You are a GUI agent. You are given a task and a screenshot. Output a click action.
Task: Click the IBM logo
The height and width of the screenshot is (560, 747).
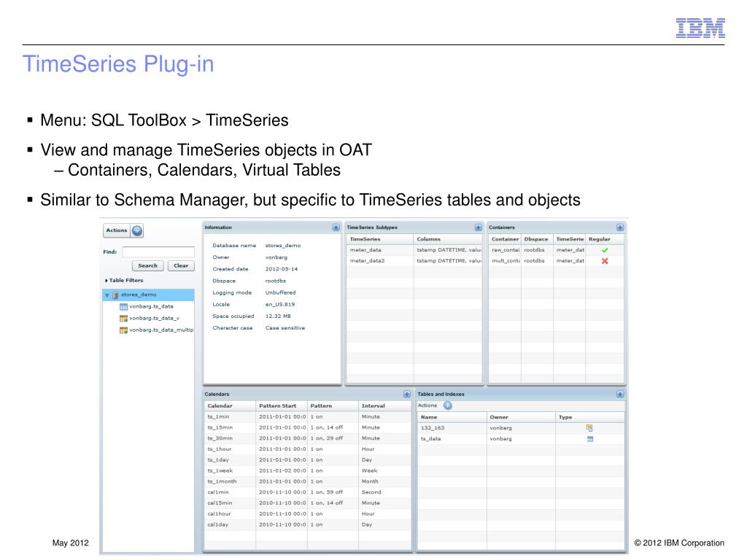(x=700, y=28)
